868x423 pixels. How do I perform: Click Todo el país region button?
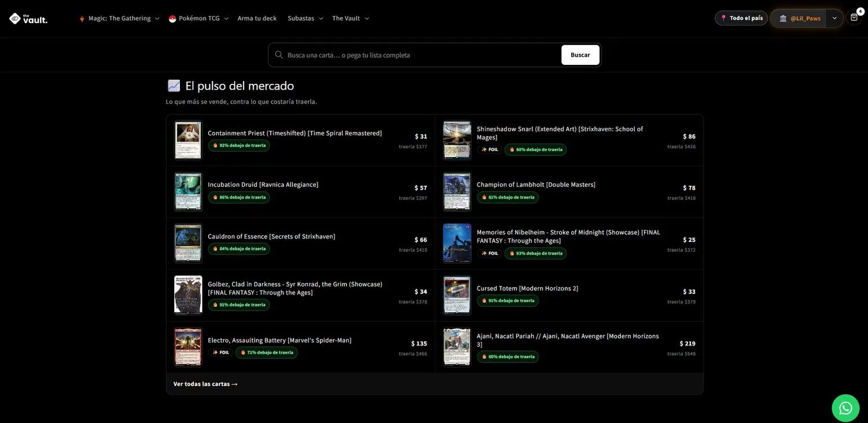point(741,18)
